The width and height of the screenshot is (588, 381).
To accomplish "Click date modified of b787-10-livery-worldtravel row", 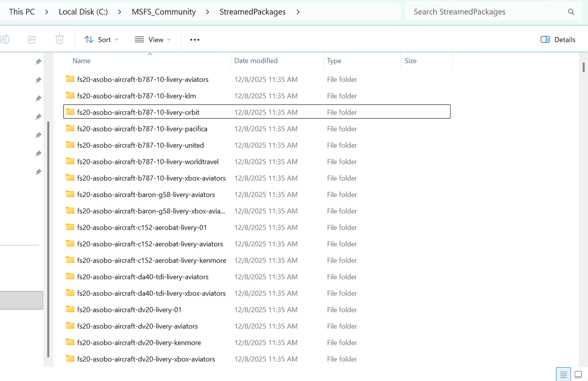I will [266, 162].
